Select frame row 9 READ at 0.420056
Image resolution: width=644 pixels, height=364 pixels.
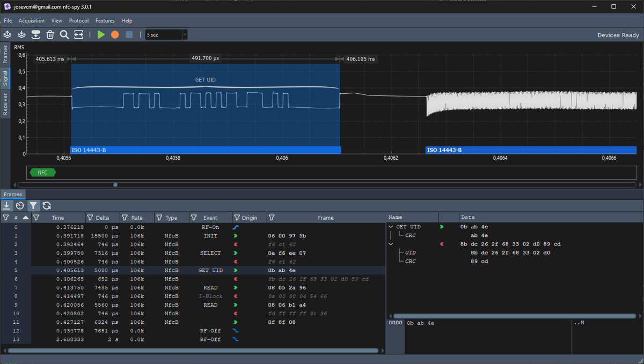[x=193, y=304]
